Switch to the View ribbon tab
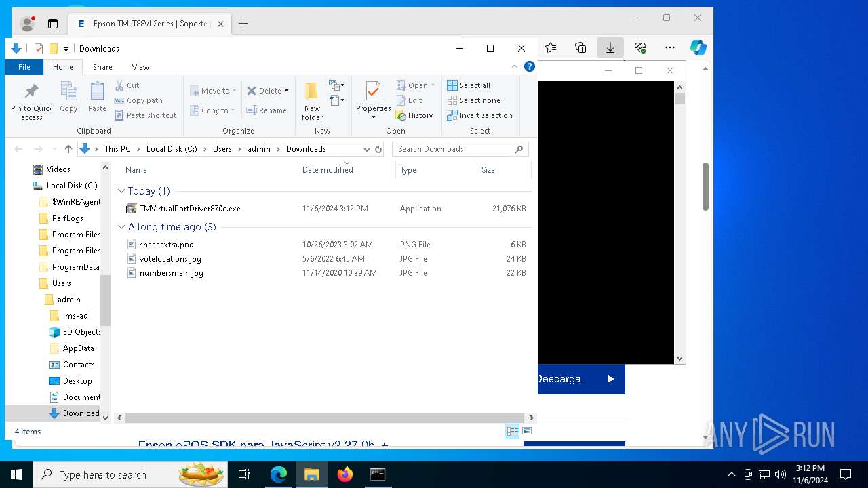Screen dimensions: 868x488 [140, 67]
